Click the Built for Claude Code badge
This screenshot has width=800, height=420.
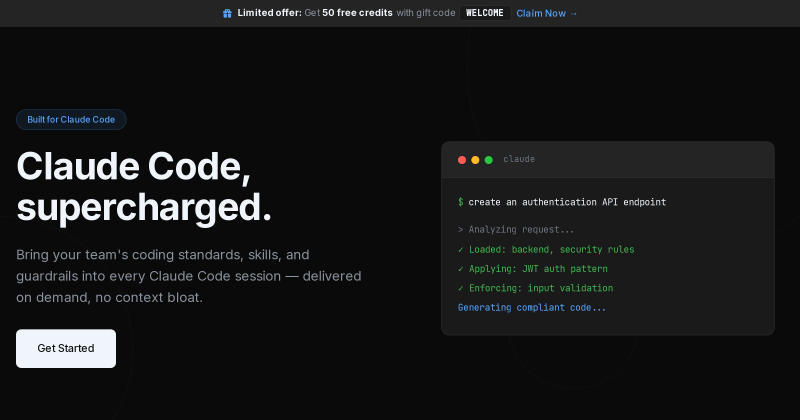point(71,119)
